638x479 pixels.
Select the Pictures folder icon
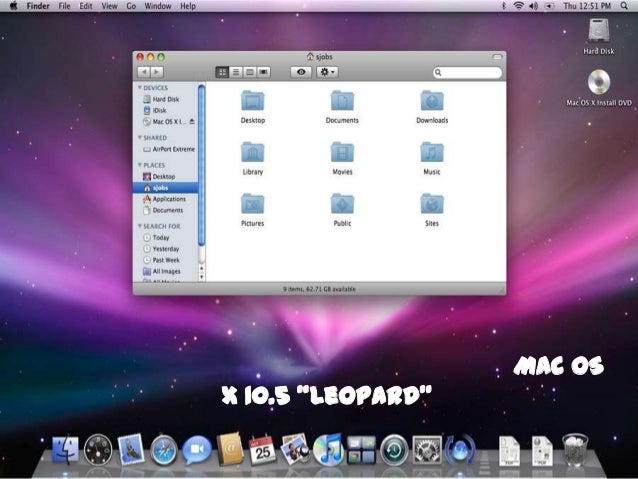252,203
